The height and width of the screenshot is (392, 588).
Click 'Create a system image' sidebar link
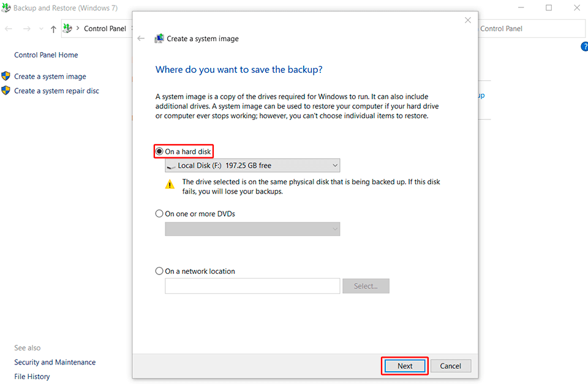pos(50,77)
